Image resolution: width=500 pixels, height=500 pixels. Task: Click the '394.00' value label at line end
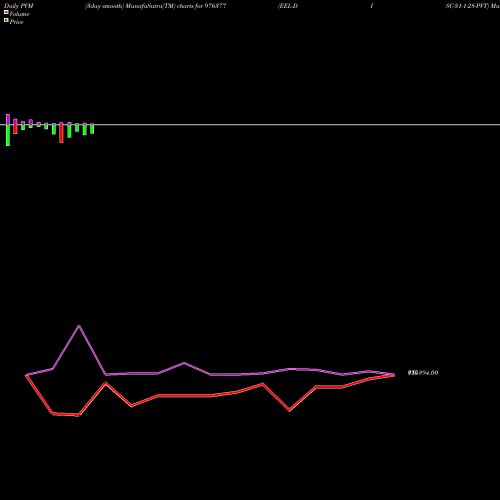[423, 373]
